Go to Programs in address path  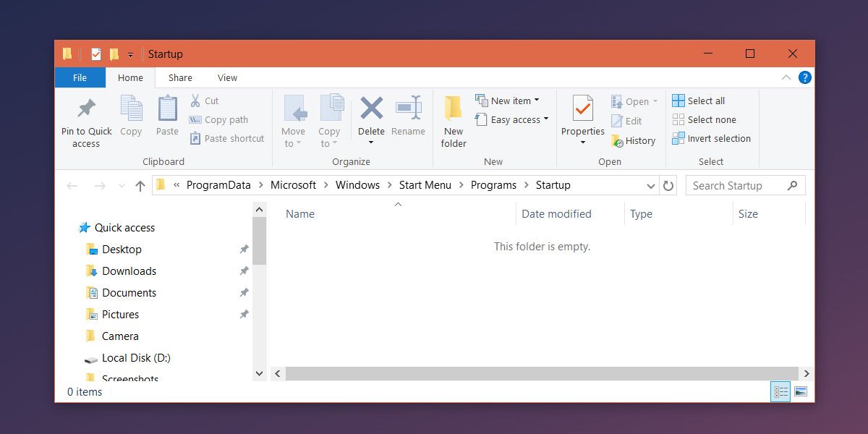pos(493,185)
